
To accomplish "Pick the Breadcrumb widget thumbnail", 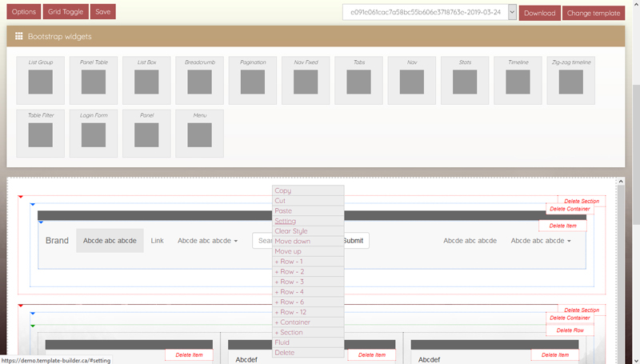I will (199, 82).
